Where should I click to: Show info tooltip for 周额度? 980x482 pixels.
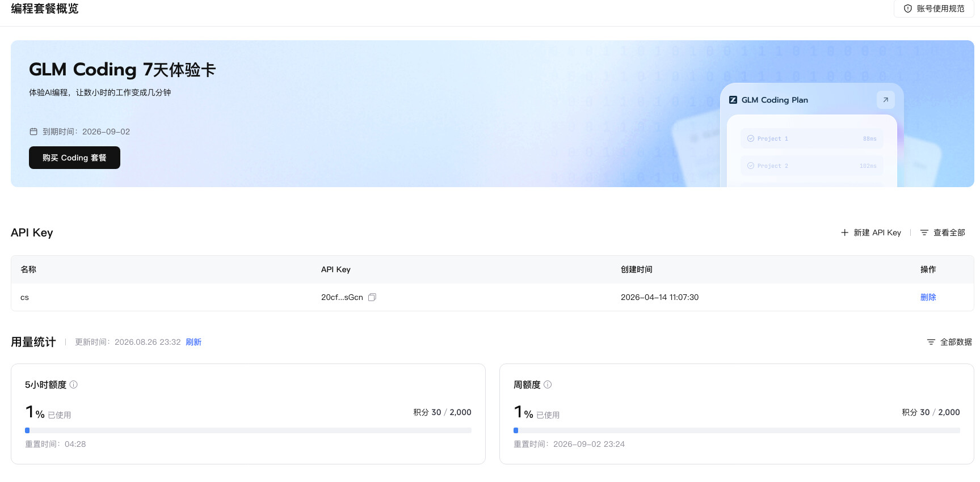coord(548,384)
